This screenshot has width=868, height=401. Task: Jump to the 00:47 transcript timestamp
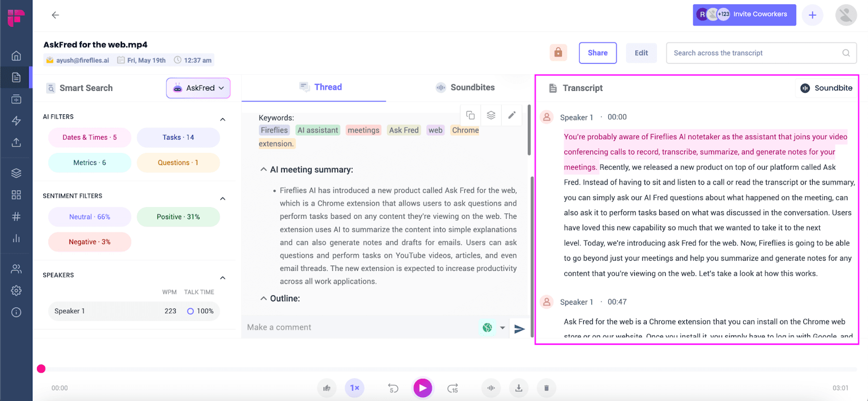617,302
